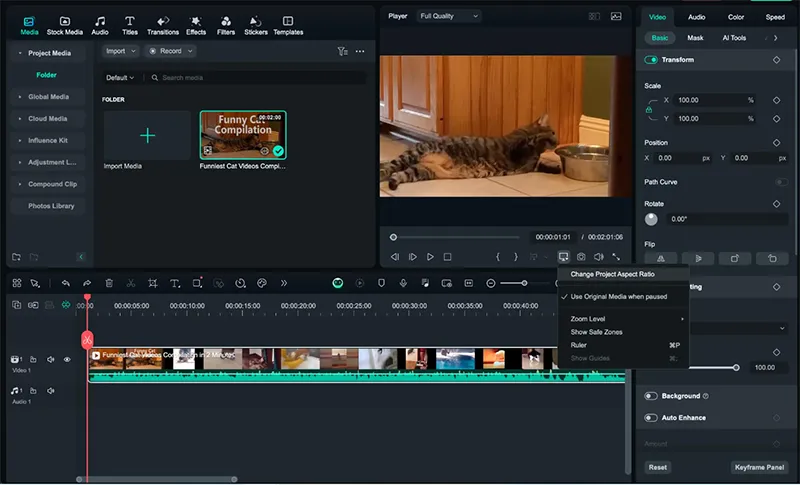The width and height of the screenshot is (800, 485).
Task: Open the Zoom Level submenu
Action: 623,319
